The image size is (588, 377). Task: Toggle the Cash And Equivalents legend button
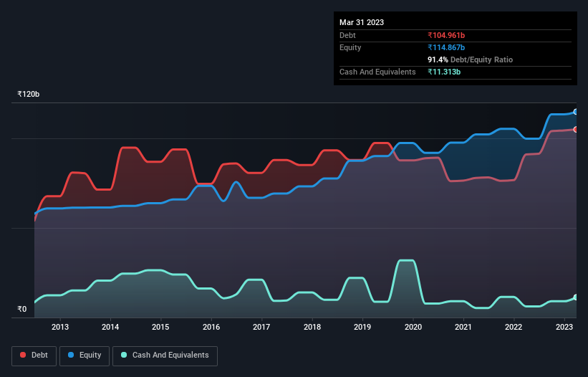coord(165,355)
